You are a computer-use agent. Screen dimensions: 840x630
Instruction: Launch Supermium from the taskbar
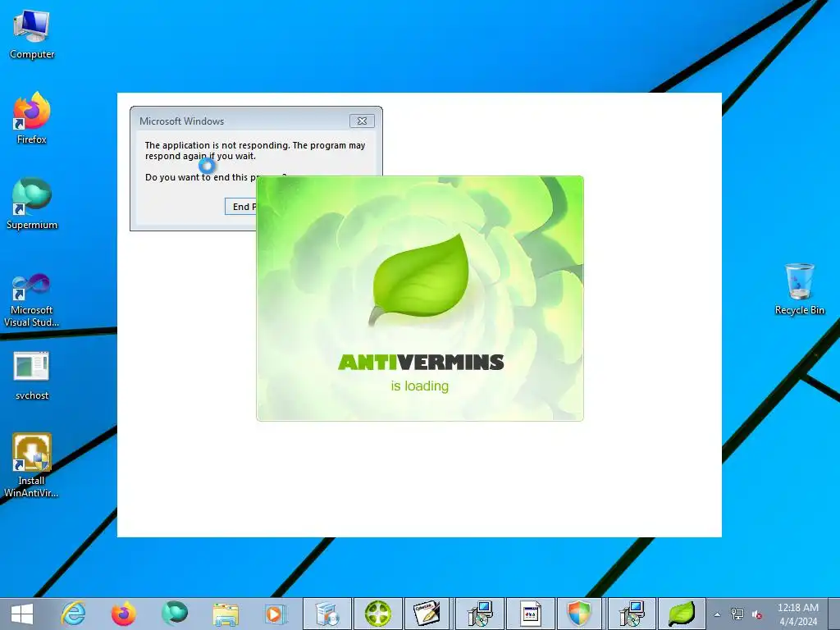pyautogui.click(x=174, y=614)
